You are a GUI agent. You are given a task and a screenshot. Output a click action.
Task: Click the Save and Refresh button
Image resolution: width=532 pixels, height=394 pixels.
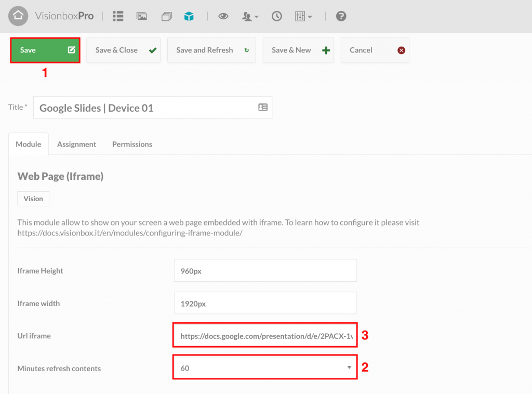click(211, 50)
